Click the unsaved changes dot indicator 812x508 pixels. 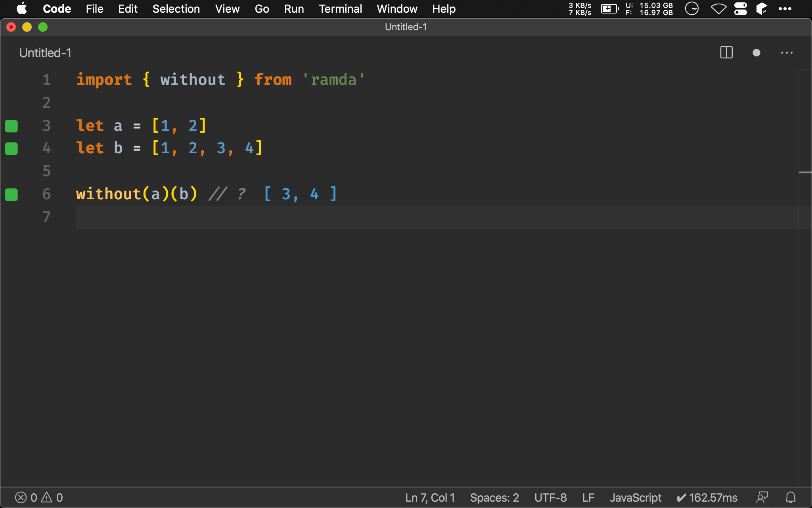(756, 53)
